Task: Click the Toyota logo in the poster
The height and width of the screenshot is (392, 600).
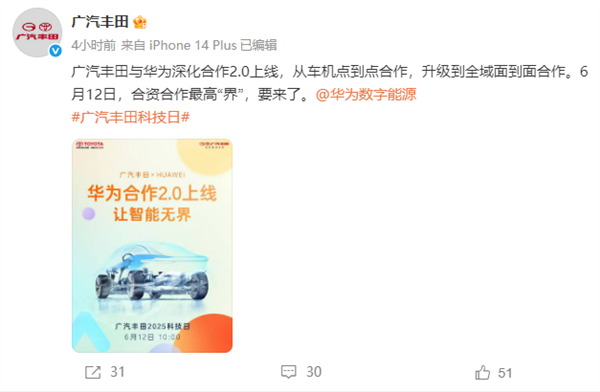Action: 90,145
